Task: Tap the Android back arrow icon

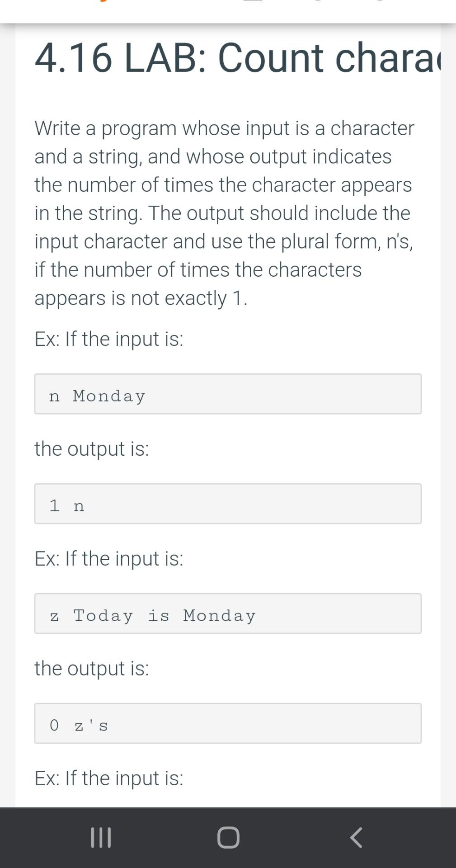Action: point(356,837)
